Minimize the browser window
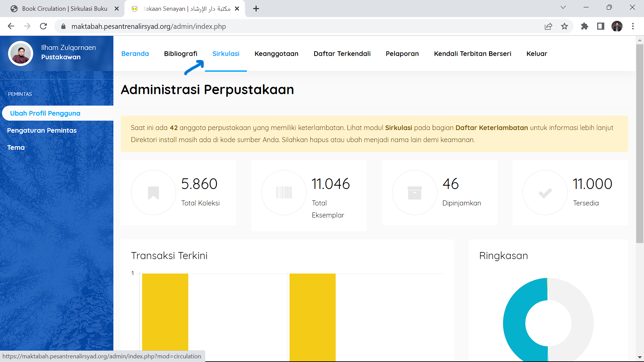Screen dimensions: 644x362 pyautogui.click(x=586, y=7)
